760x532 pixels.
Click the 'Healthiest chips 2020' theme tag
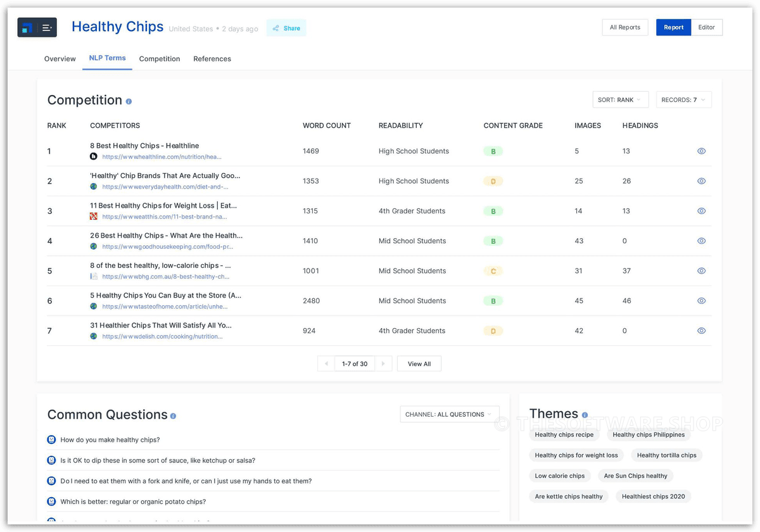coord(654,497)
